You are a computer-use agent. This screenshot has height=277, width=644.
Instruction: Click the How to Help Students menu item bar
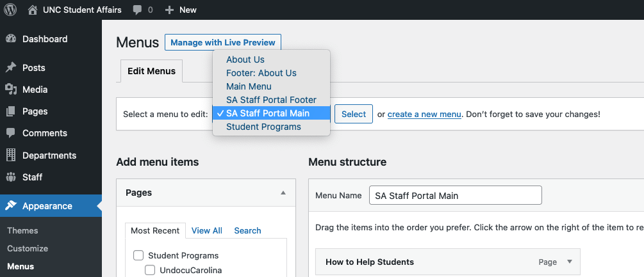pyautogui.click(x=448, y=262)
